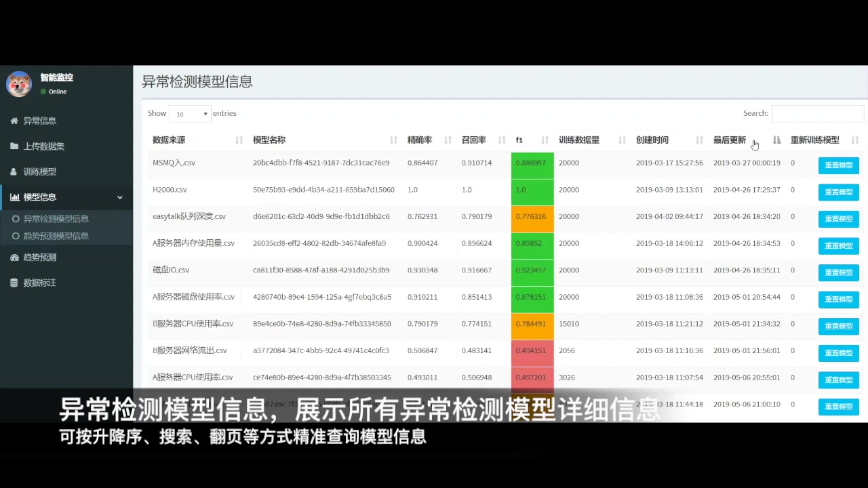868x488 pixels.
Task: Collapse the 模型信息 menu chevron
Action: [x=119, y=197]
